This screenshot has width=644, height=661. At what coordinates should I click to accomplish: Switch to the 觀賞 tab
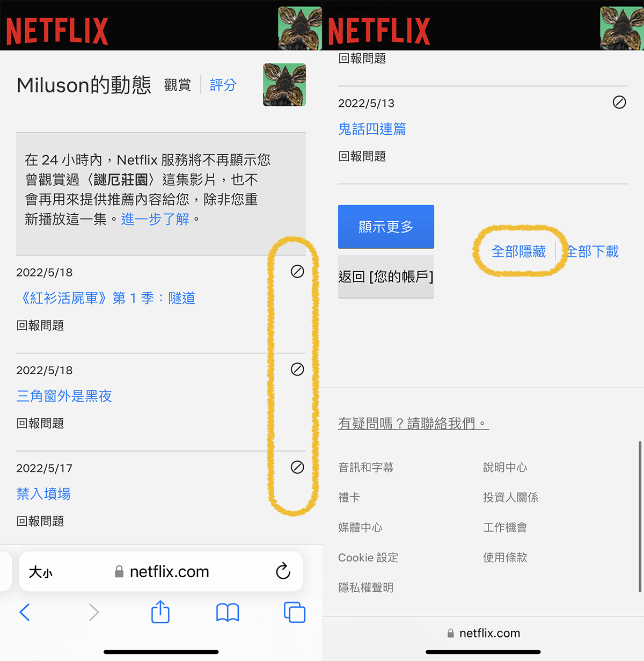tap(178, 85)
